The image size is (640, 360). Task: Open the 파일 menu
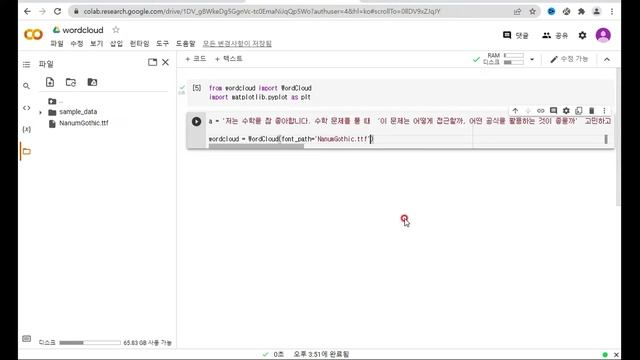(x=57, y=43)
